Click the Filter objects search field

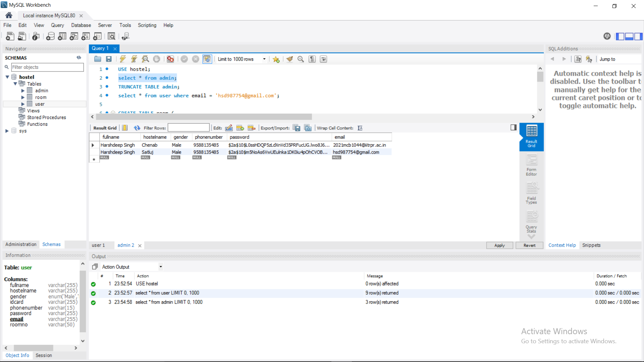coord(47,67)
